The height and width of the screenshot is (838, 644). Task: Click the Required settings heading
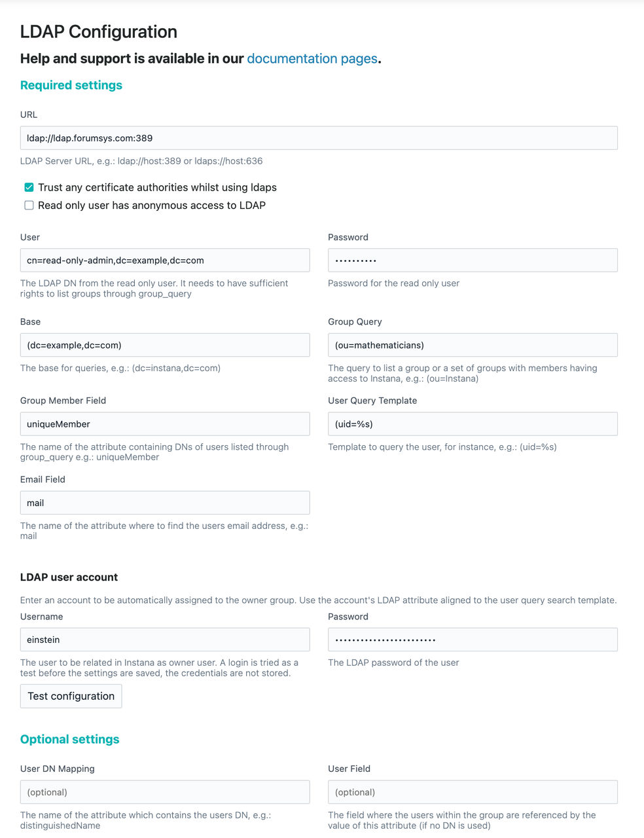click(x=71, y=85)
